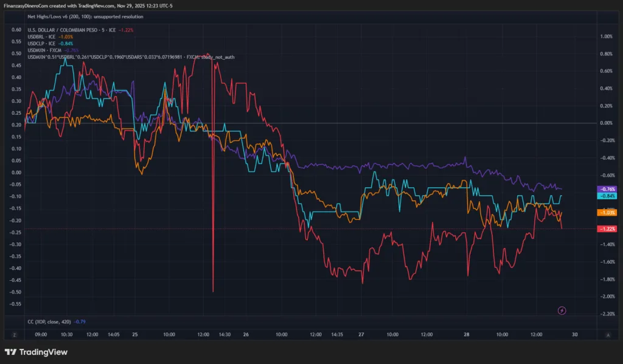The image size is (623, 364).
Task: Click the pink lightning bolt icon
Action: pyautogui.click(x=562, y=311)
